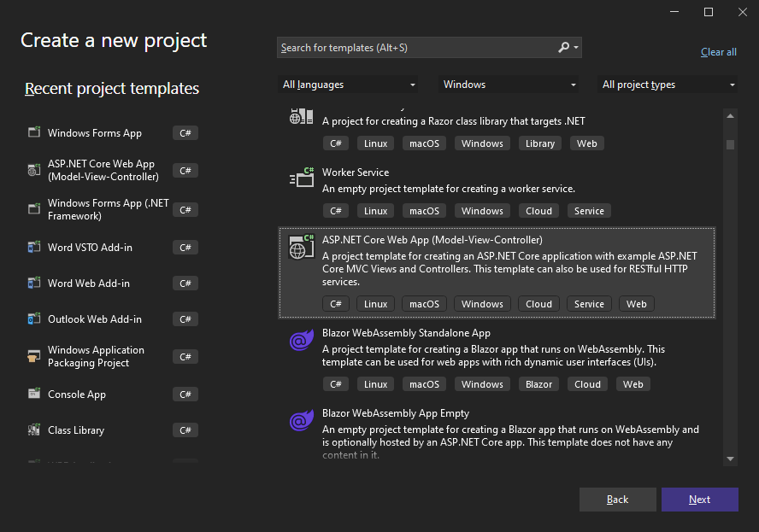
Task: Click the Worker Service template icon
Action: pyautogui.click(x=301, y=177)
